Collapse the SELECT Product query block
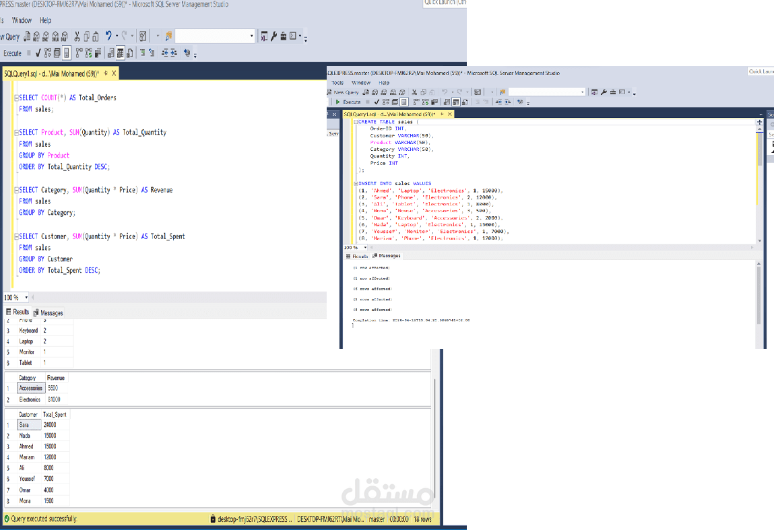Viewport: 776px width, 532px height. tap(16, 133)
